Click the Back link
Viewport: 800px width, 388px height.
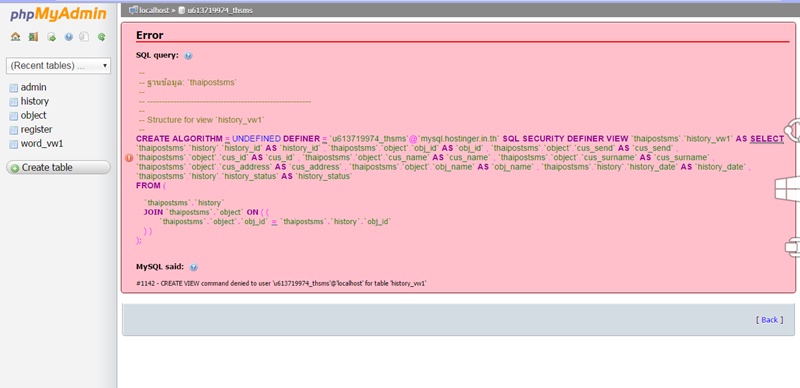coord(769,320)
